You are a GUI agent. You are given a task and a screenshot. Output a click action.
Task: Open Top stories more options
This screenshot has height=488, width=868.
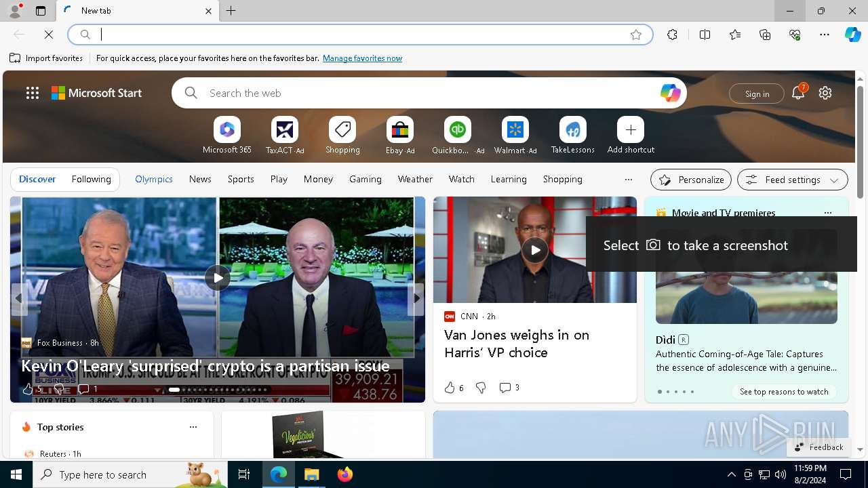[193, 427]
